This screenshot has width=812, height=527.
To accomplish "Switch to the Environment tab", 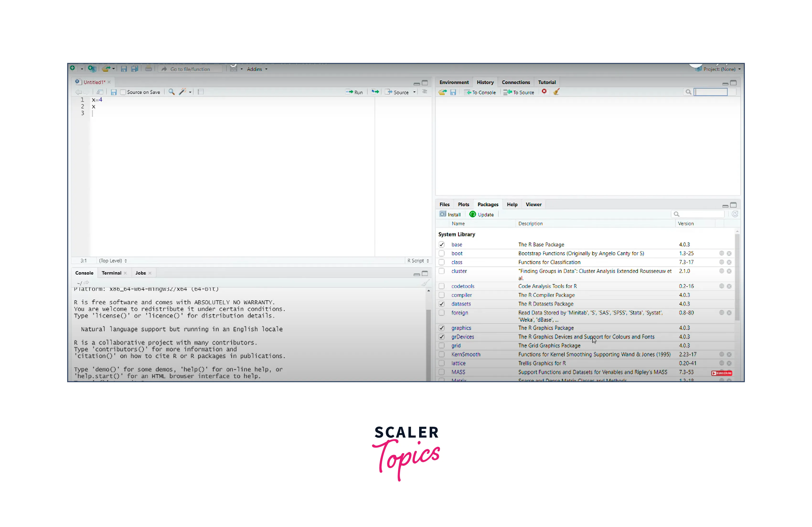I will tap(454, 82).
